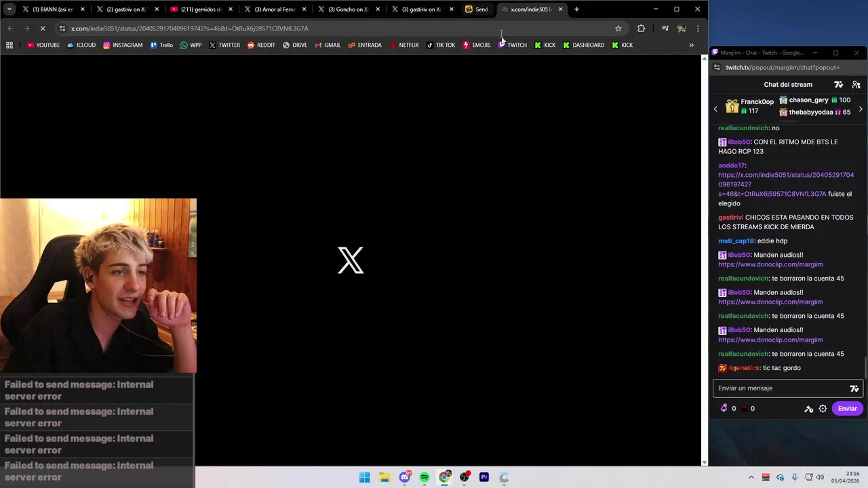Image resolution: width=868 pixels, height=488 pixels.
Task: Switch to the Send tab
Action: point(478,9)
